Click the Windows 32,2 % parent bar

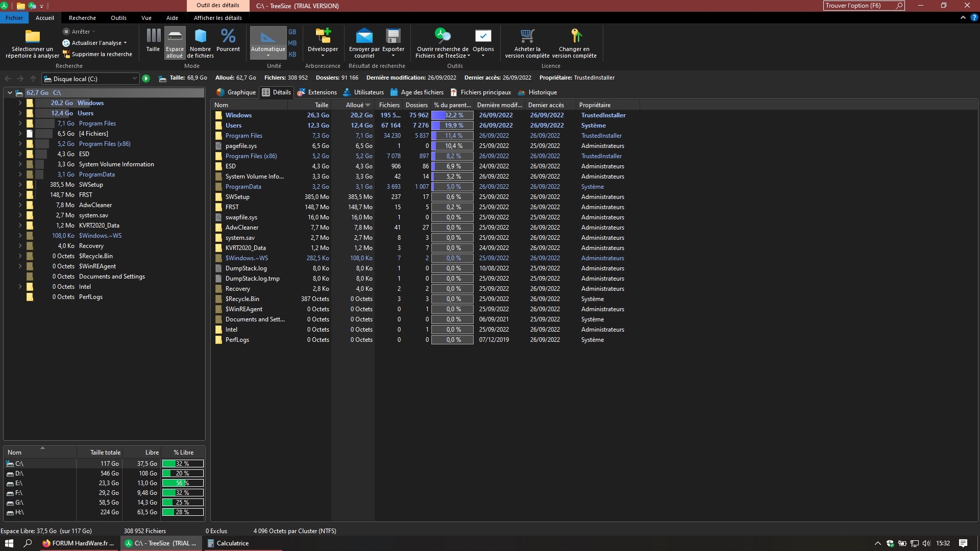click(452, 115)
